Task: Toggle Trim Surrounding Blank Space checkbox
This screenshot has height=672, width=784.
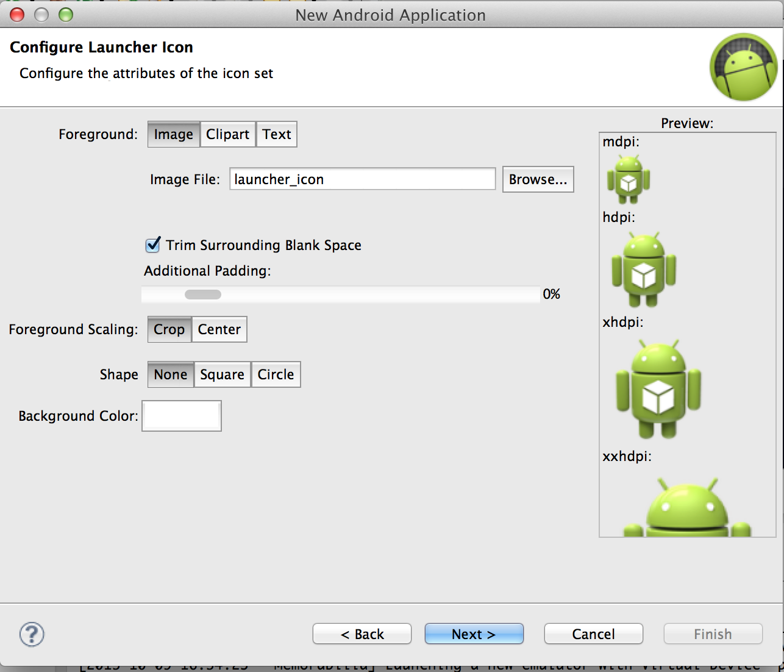Action: [x=153, y=245]
